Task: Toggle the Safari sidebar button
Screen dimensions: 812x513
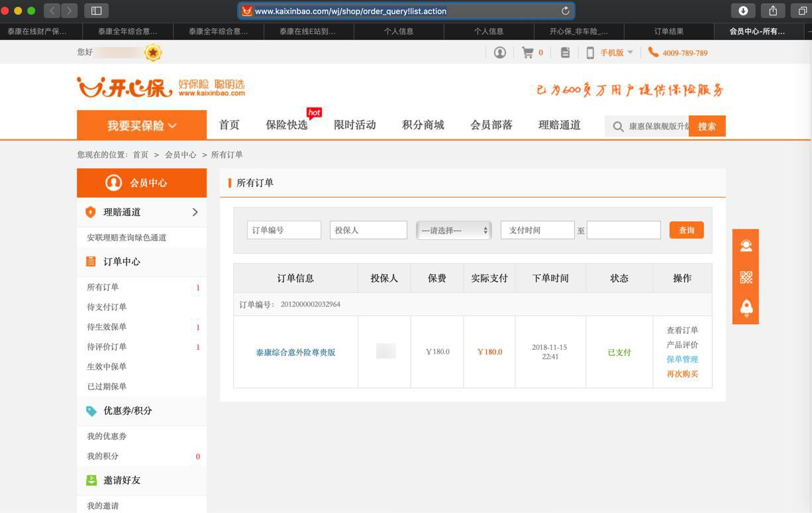Action: tap(96, 11)
